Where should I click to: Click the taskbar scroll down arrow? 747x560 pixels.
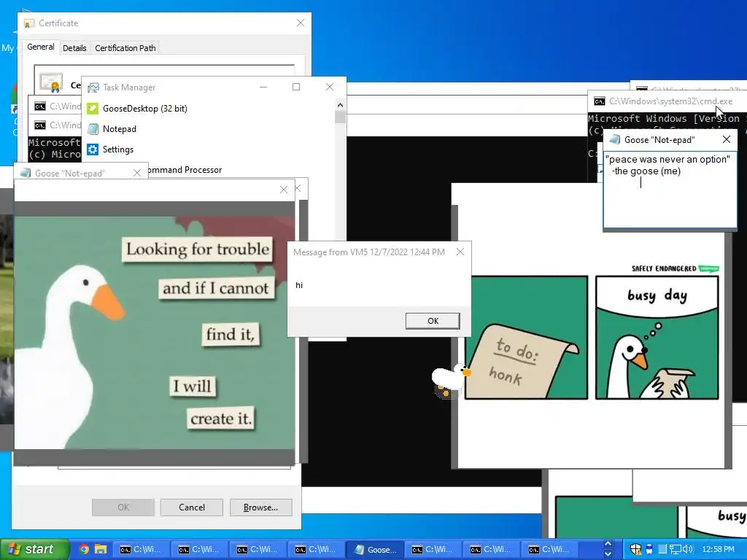coord(608,554)
